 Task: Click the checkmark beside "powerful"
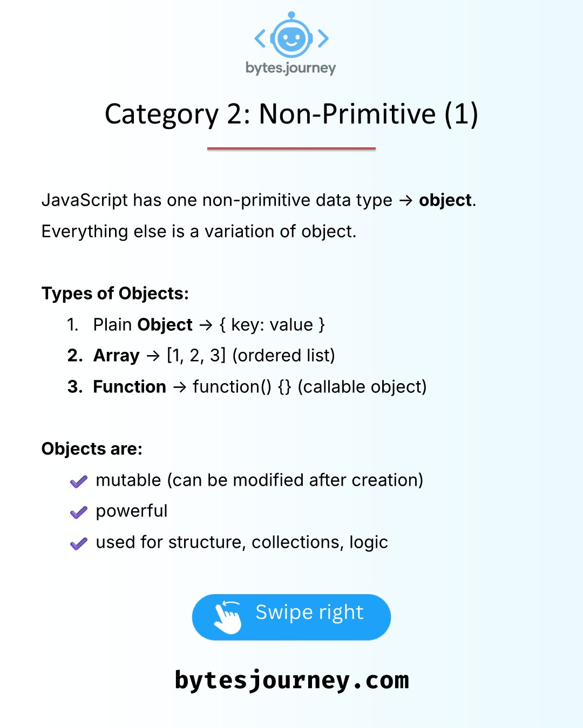pyautogui.click(x=79, y=512)
